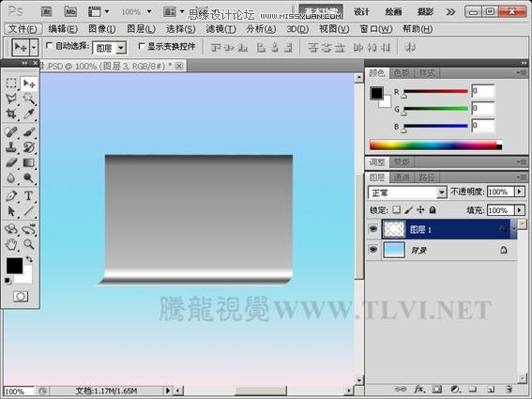Select the 3D Orbit camera tool
This screenshot has width=532, height=399.
[29, 229]
